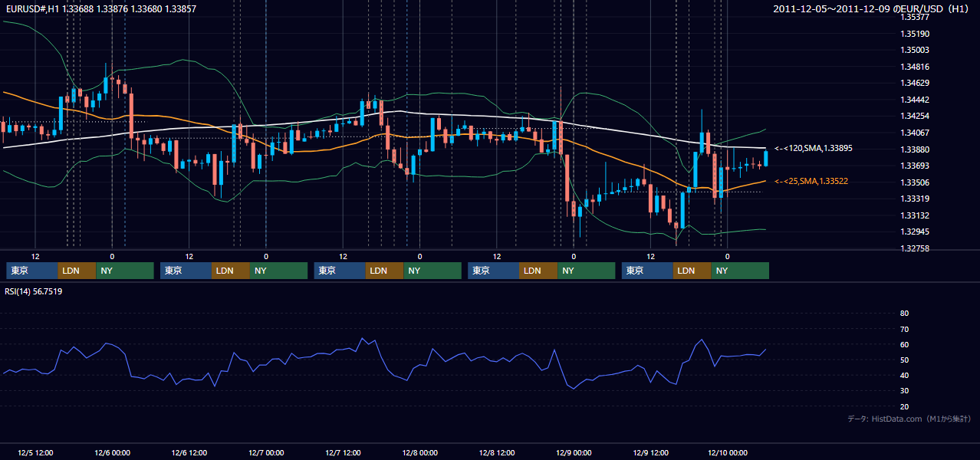Select RSI scale level 60
Screen dimensions: 980x460
904,344
